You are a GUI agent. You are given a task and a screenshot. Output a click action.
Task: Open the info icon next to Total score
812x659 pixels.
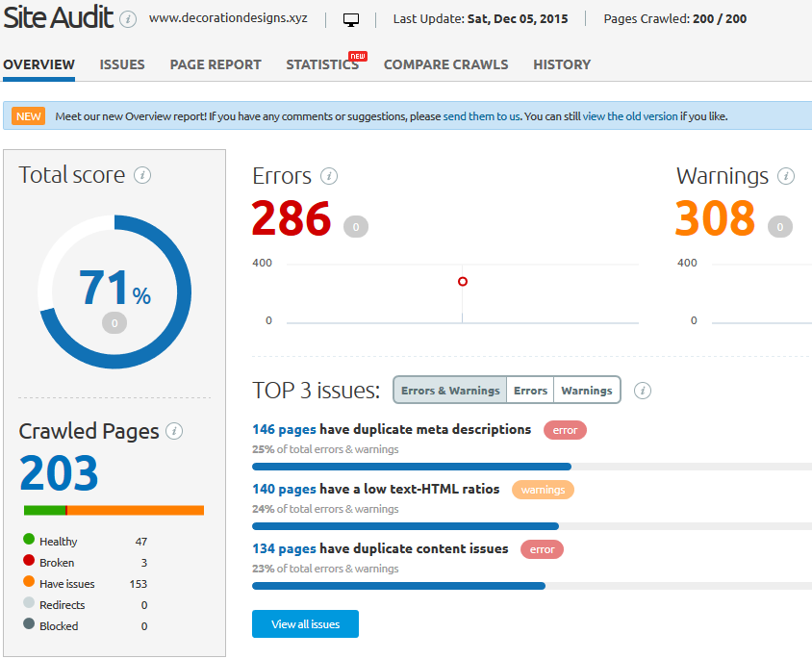(142, 175)
